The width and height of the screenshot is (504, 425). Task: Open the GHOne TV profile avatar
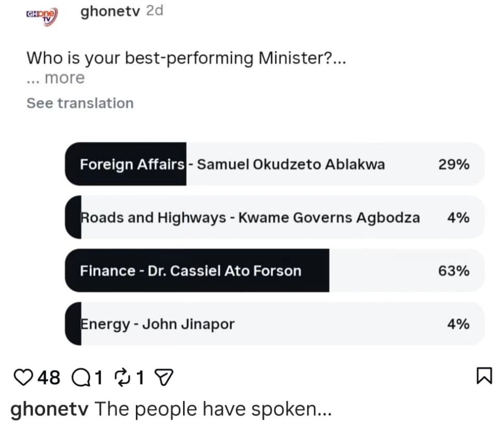tap(42, 15)
